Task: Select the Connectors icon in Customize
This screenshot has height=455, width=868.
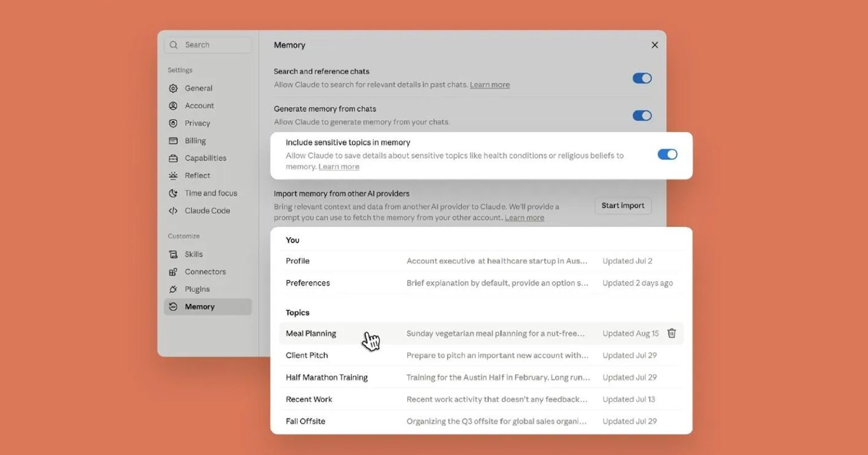Action: point(173,272)
